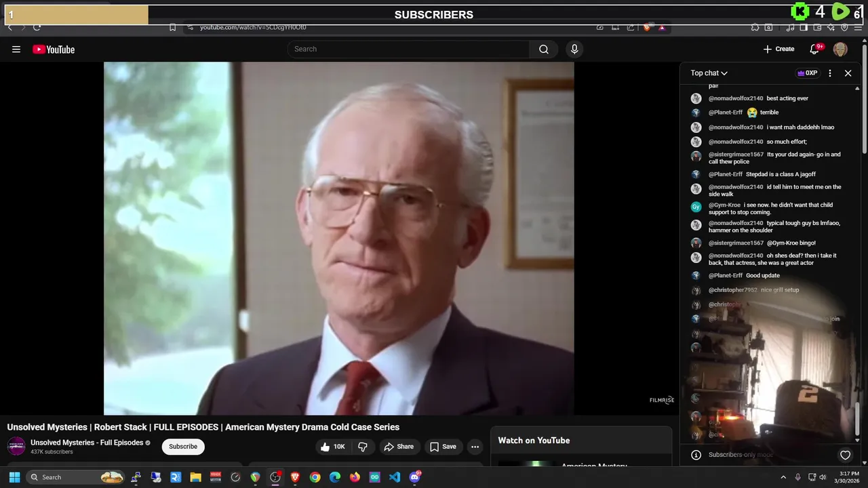Image resolution: width=868 pixels, height=488 pixels.
Task: Open the Windows Start menu
Action: (14, 477)
